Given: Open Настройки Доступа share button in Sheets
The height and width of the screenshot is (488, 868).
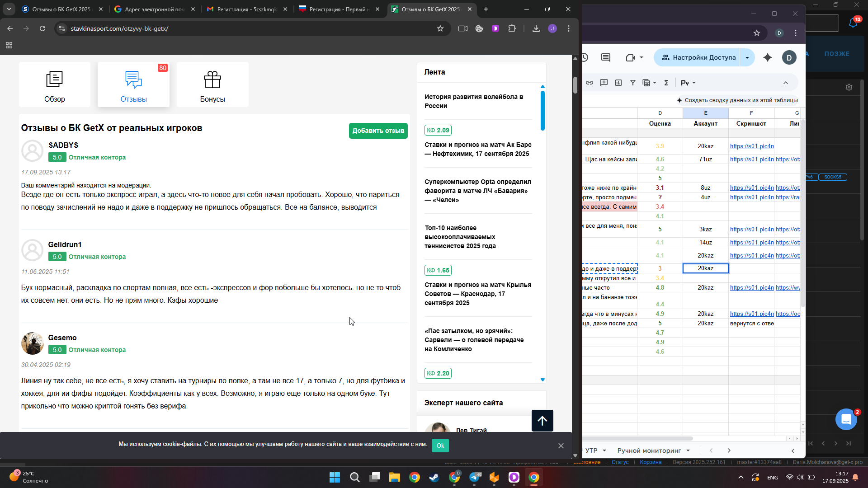Looking at the screenshot, I should (x=698, y=57).
